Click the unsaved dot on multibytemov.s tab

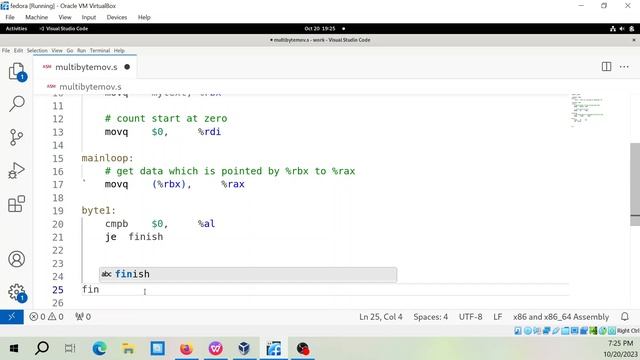coord(127,67)
